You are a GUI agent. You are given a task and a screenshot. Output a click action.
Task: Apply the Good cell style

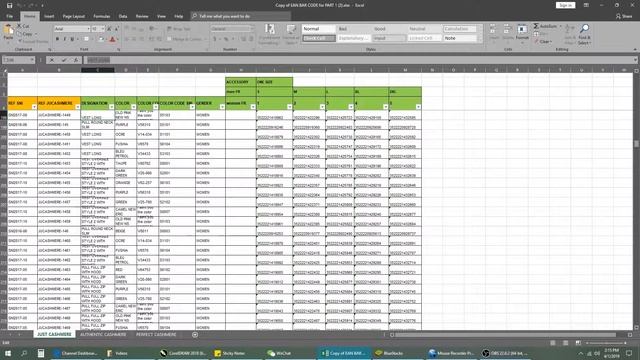pyautogui.click(x=389, y=29)
